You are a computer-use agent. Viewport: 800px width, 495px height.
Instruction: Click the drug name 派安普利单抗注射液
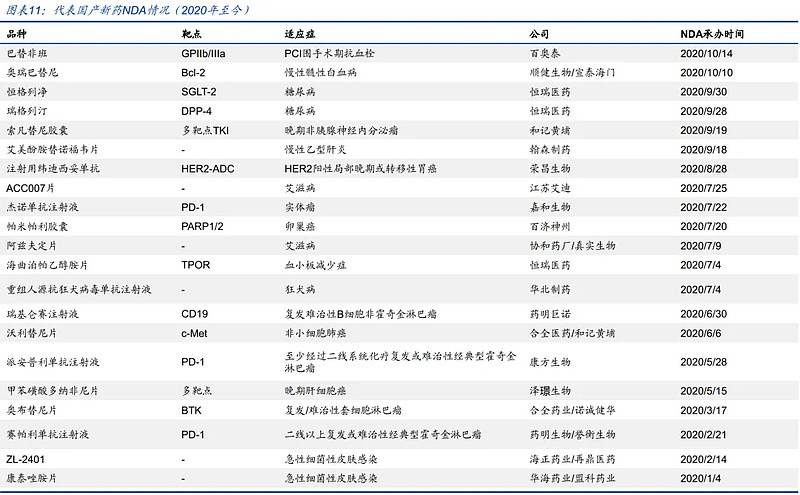[53, 362]
